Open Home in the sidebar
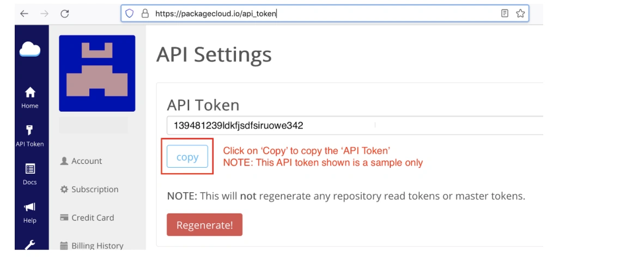The width and height of the screenshot is (644, 257). (x=30, y=97)
